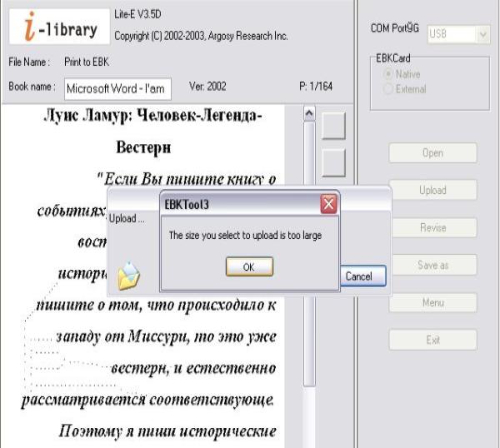The height and width of the screenshot is (448, 500).
Task: Click the 'Вестерн' heading in preview
Action: pos(143,148)
